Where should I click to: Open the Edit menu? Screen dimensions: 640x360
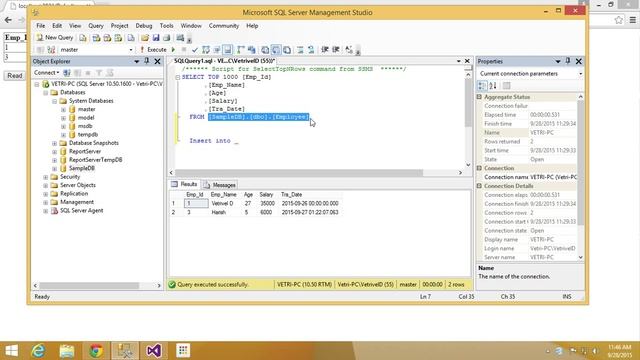pos(57,26)
